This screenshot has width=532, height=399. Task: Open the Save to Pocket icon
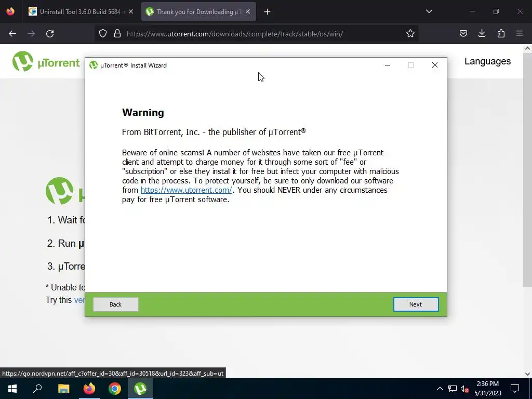[463, 34]
